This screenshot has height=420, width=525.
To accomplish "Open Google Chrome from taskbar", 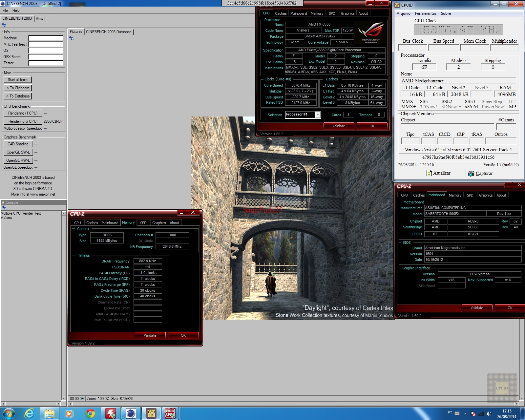I will [90, 413].
